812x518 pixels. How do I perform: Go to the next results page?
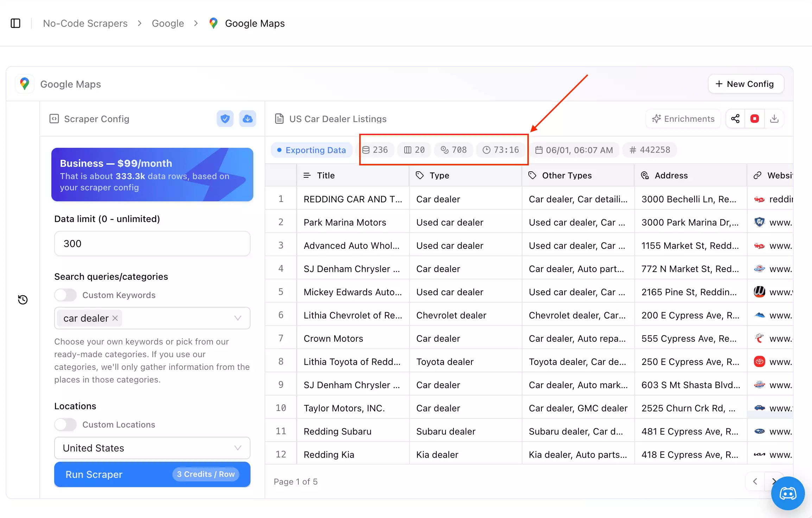tap(774, 481)
